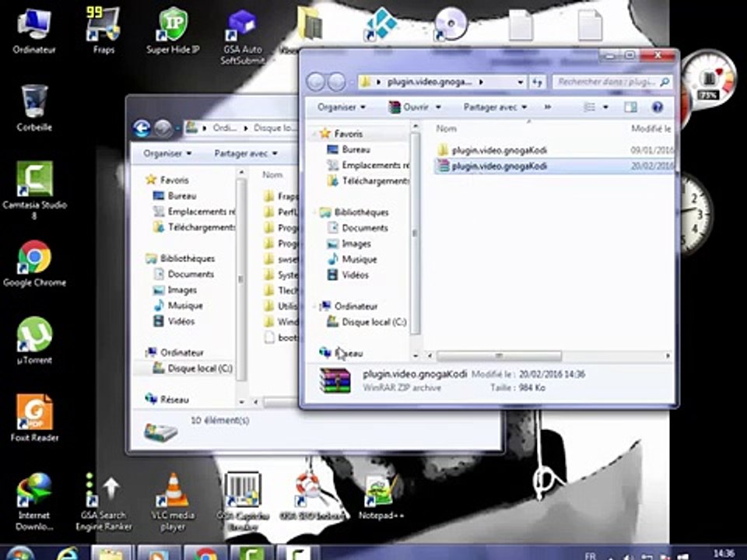Select Téléchargements in front window sidebar

pos(368,181)
